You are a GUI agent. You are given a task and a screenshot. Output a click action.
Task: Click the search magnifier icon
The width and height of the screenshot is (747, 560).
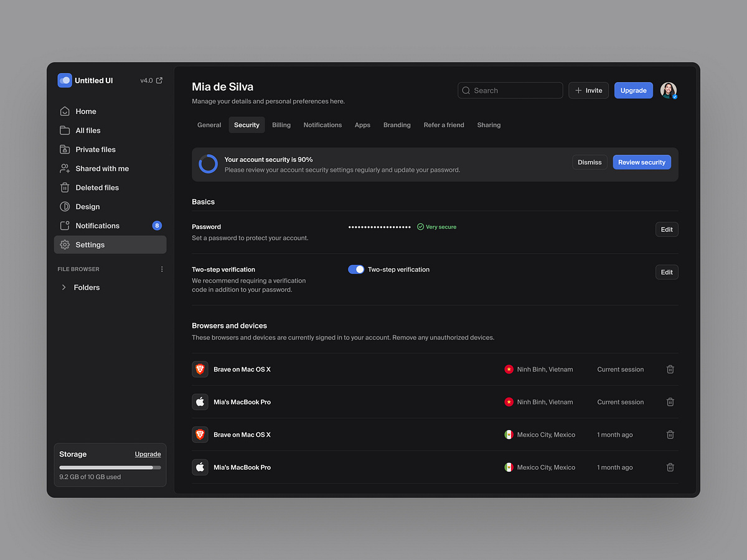click(x=466, y=90)
